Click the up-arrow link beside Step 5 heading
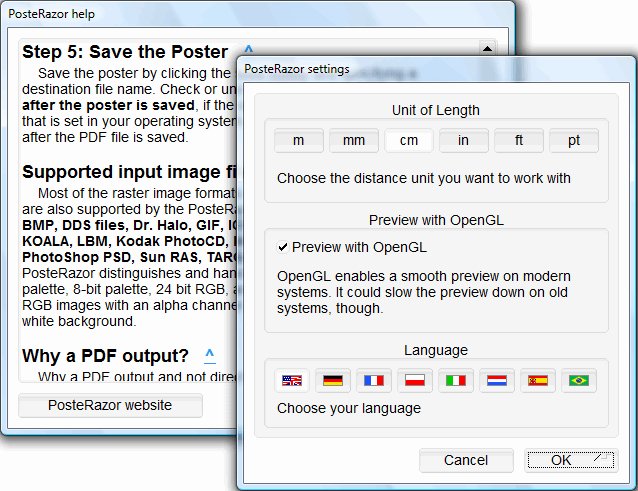 tap(249, 50)
